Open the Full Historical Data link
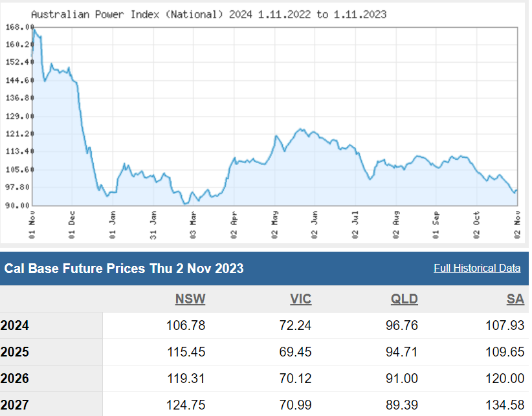This screenshot has width=532, height=416. pos(477,268)
